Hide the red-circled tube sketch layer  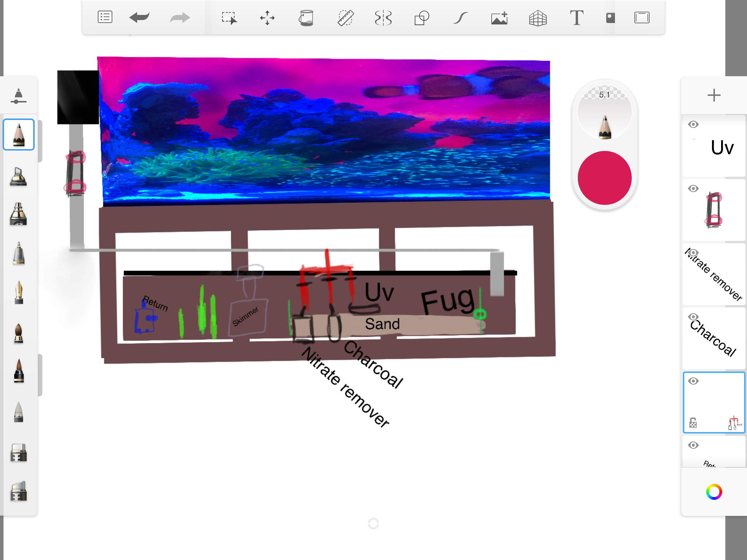tap(693, 188)
